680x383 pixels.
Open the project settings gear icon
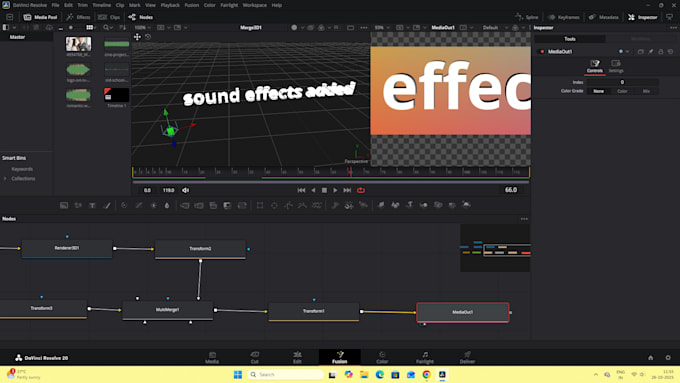pyautogui.click(x=668, y=358)
